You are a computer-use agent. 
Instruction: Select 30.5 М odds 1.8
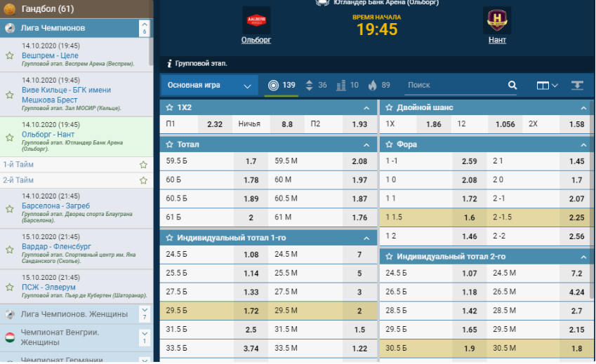coord(576,348)
